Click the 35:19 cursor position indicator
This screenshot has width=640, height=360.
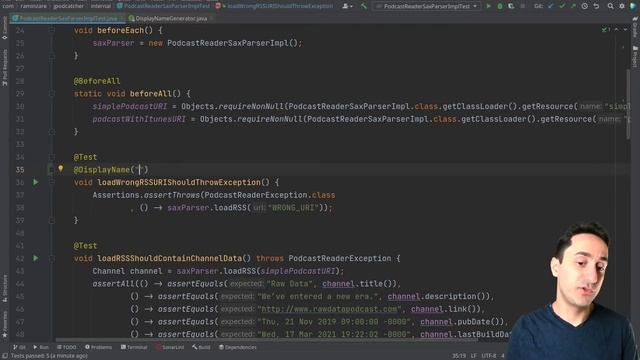point(459,356)
